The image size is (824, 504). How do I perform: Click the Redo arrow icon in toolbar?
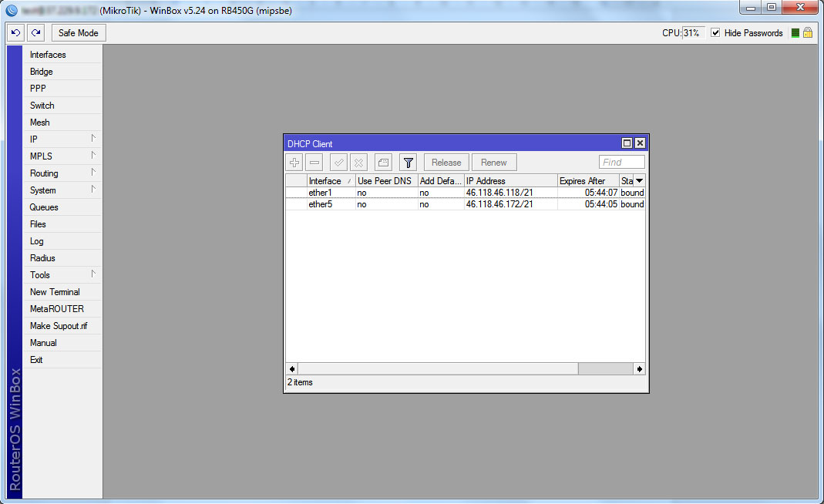point(36,33)
